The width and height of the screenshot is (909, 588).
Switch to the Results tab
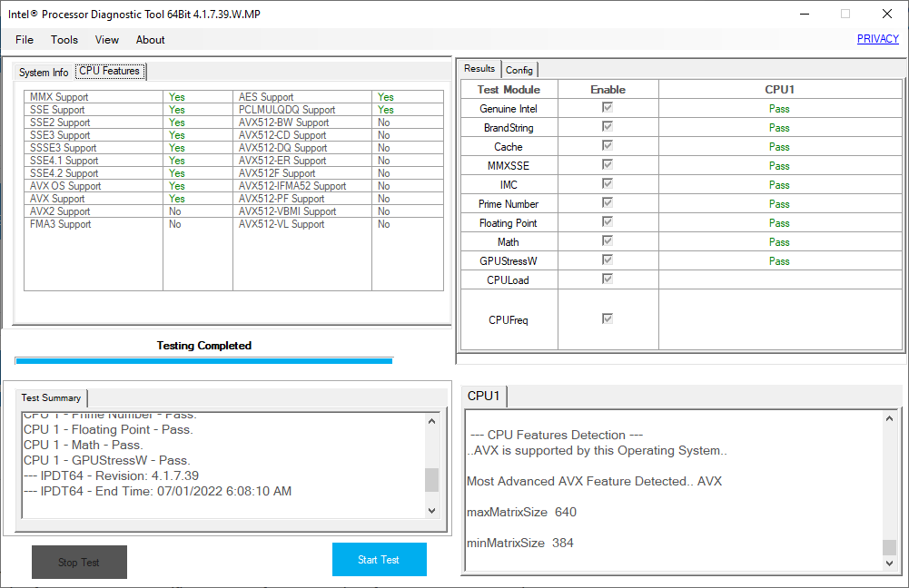(479, 68)
